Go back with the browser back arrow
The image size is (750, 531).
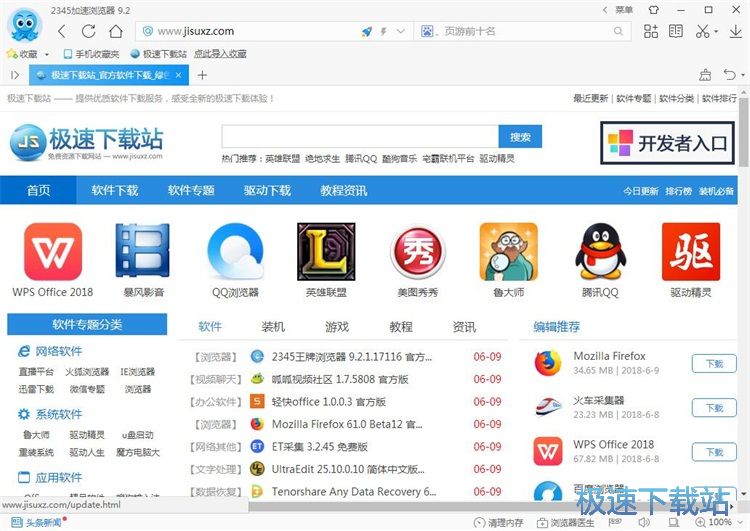(61, 32)
